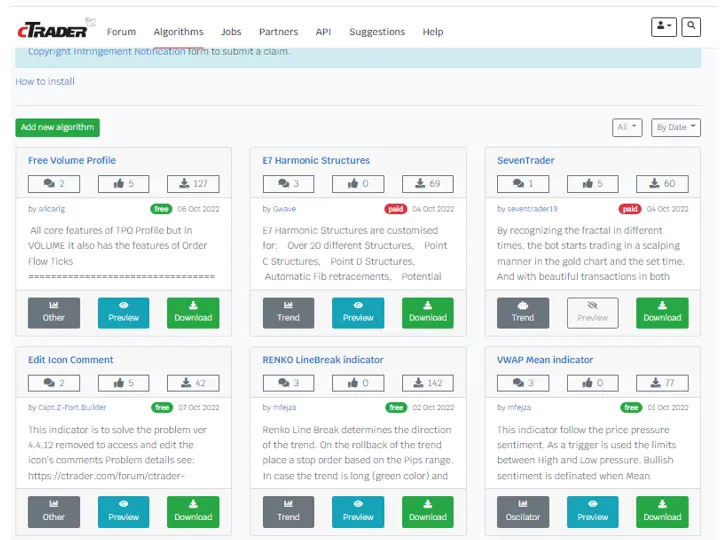Download the SevenTrader algorithm
Screen dimensions: 720x540
pos(662,313)
